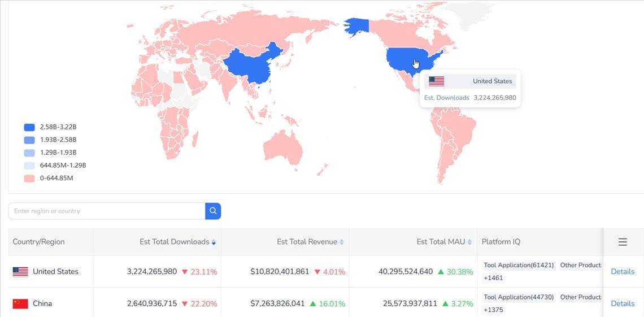The width and height of the screenshot is (644, 317).
Task: Click the China flag icon in table
Action: (20, 303)
